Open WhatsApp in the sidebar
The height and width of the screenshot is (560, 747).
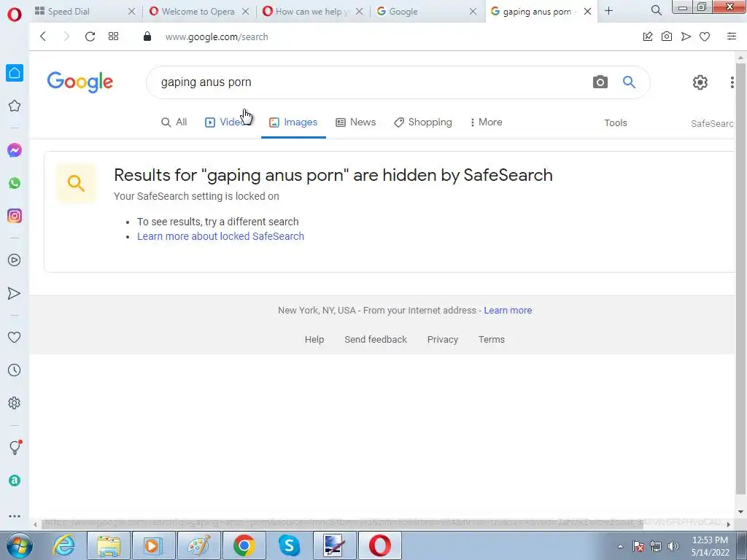(15, 183)
